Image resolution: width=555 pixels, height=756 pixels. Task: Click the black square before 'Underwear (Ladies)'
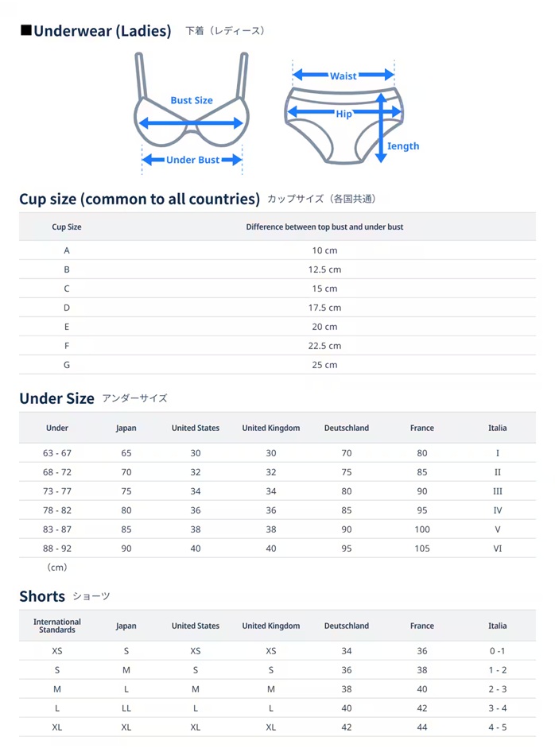(25, 30)
